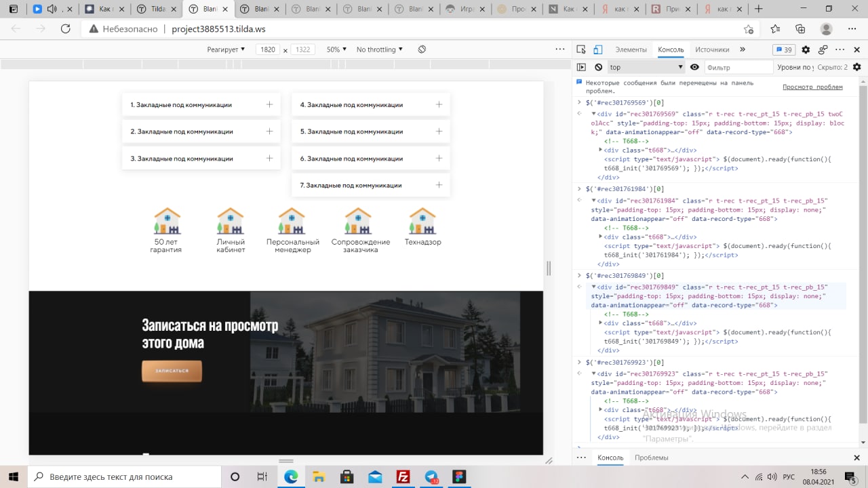Add page to favorites star icon
This screenshot has width=868, height=488.
point(749,29)
